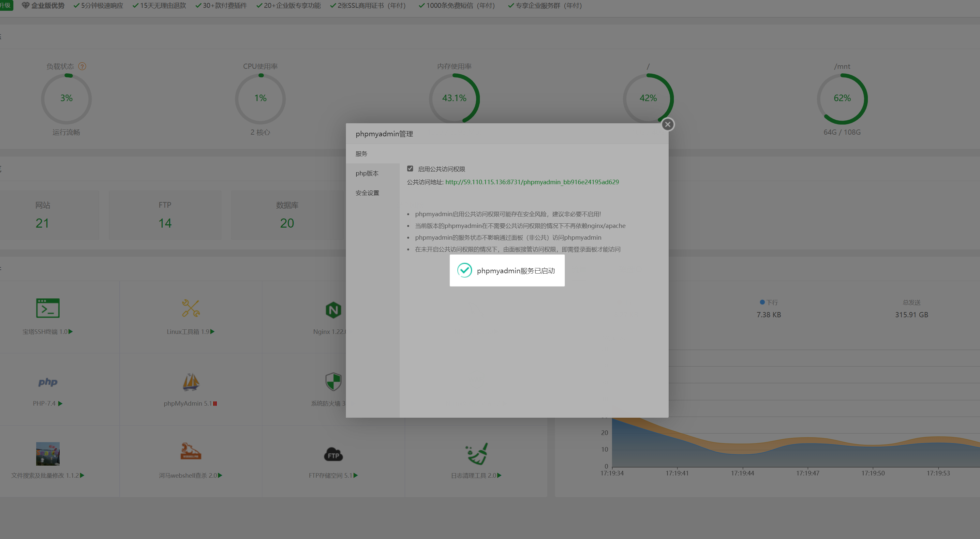Click the 企业版优势 diamond icon
The image size is (980, 539).
25,5
